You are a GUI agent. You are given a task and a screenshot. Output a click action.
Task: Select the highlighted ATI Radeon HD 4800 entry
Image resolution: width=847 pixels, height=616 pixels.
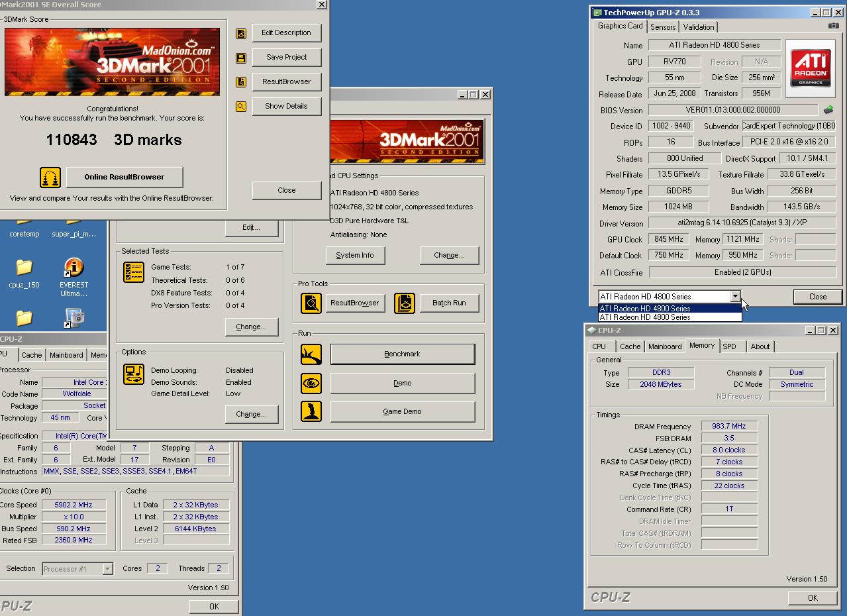pos(670,308)
